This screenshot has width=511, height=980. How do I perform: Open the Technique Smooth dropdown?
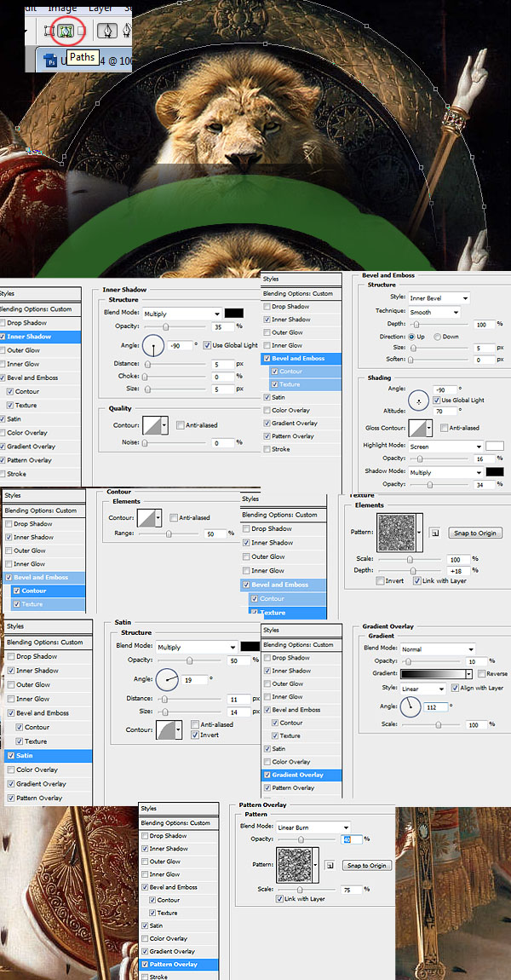click(x=434, y=312)
